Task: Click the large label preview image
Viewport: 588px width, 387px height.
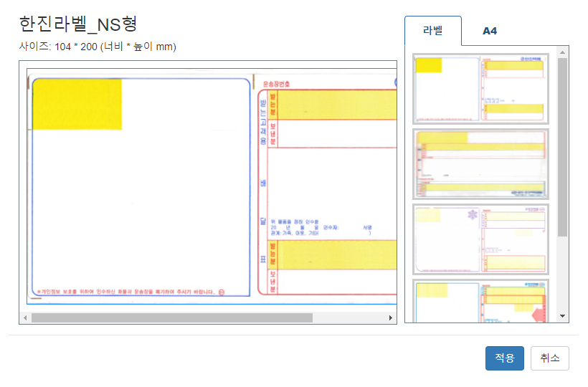Action: pyautogui.click(x=212, y=186)
